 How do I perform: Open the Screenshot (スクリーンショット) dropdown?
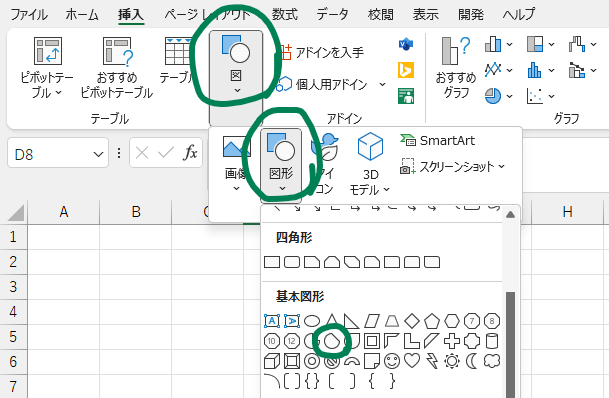pos(452,167)
